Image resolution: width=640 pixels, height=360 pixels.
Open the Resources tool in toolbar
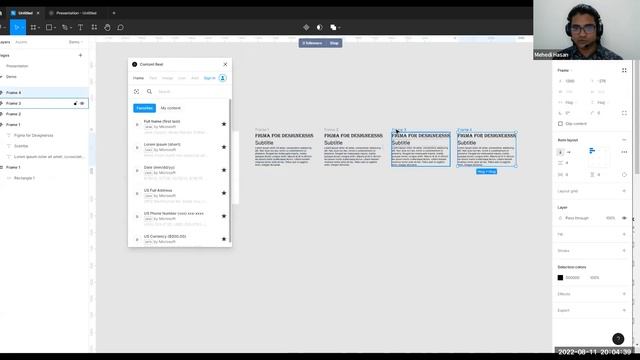tap(94, 27)
